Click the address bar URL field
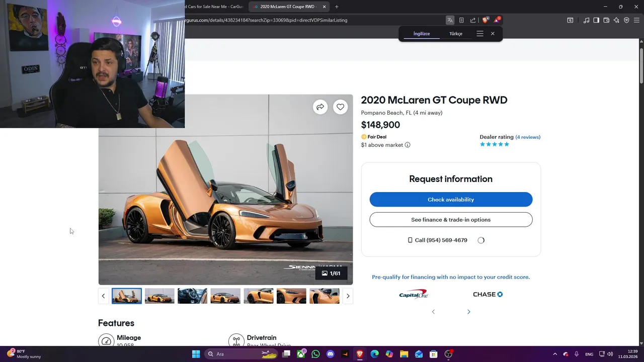The image size is (644, 362). point(312,20)
